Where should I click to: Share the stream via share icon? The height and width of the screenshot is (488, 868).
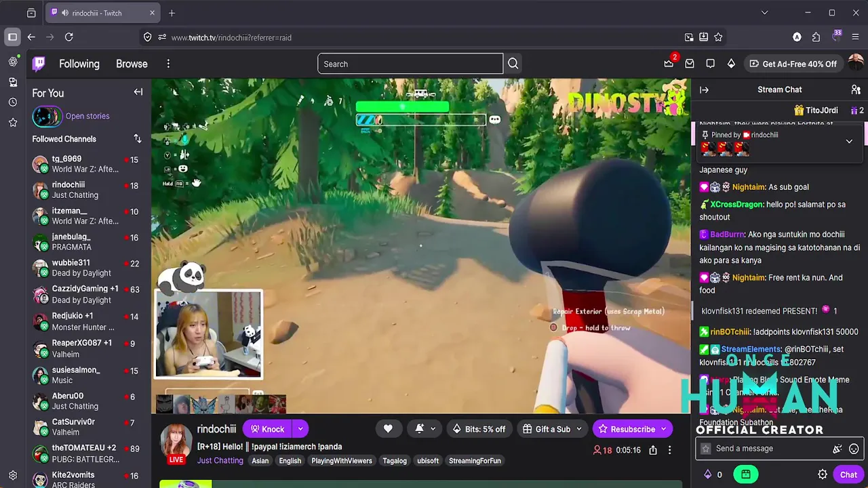point(652,450)
